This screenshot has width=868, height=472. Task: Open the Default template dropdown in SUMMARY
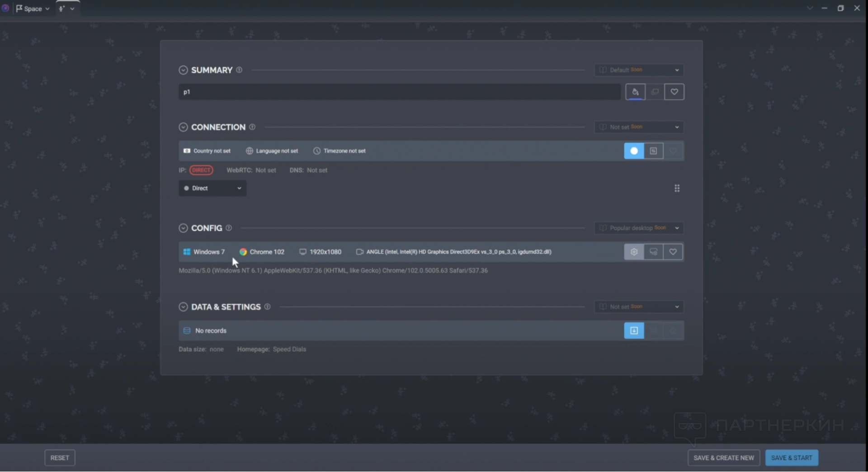click(x=639, y=70)
